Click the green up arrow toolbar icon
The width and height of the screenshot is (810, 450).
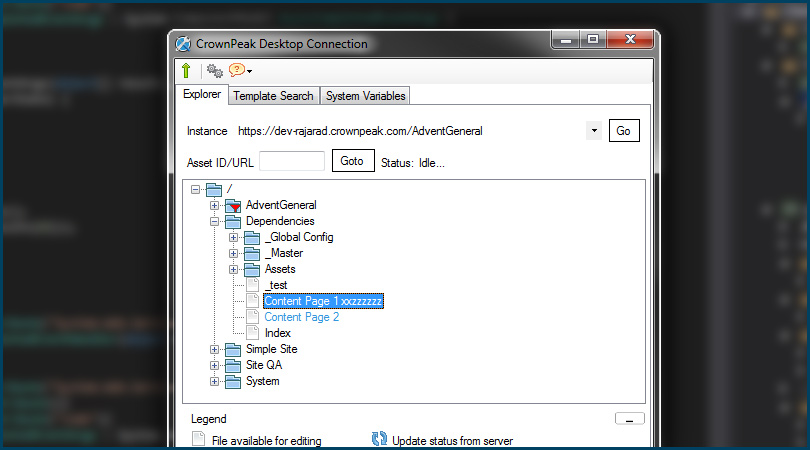coord(186,70)
